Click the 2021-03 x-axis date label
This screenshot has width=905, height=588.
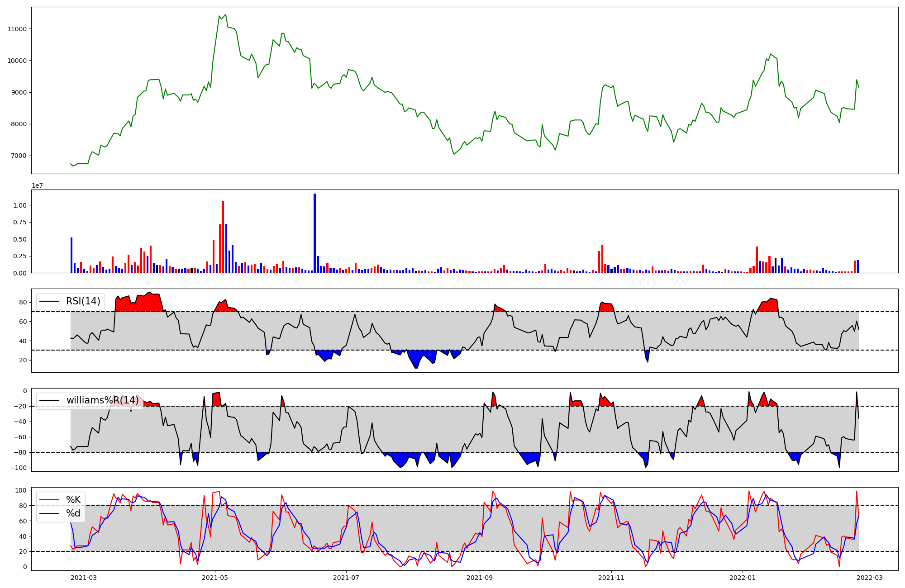coord(84,577)
